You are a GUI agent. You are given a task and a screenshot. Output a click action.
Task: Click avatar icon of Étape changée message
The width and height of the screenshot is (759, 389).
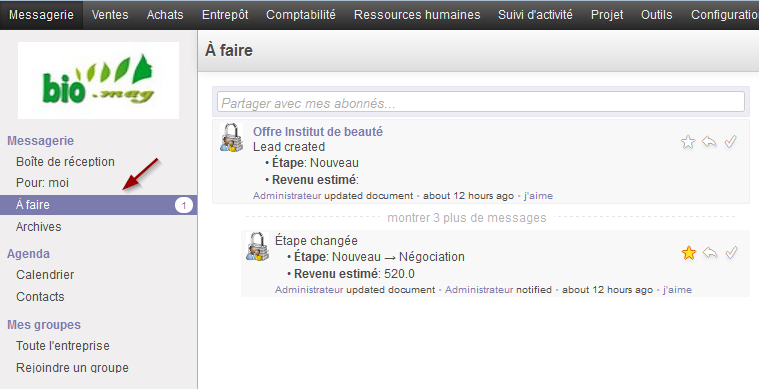pyautogui.click(x=258, y=247)
